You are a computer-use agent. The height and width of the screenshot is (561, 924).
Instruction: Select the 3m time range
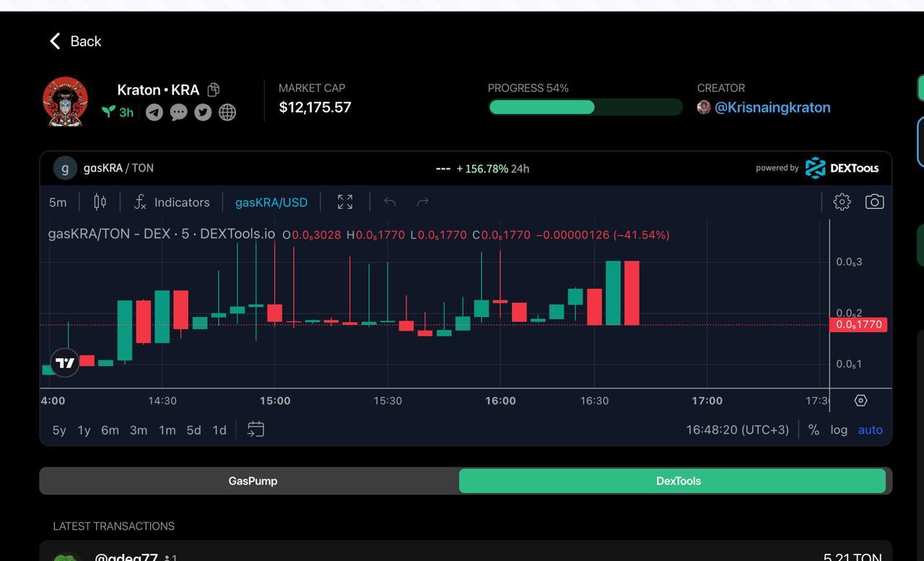coord(139,430)
